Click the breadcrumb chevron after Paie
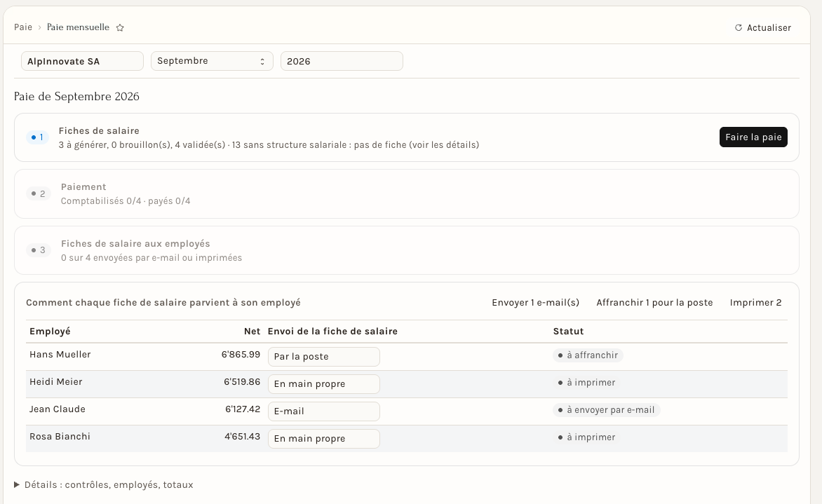The width and height of the screenshot is (822, 504). [x=39, y=28]
